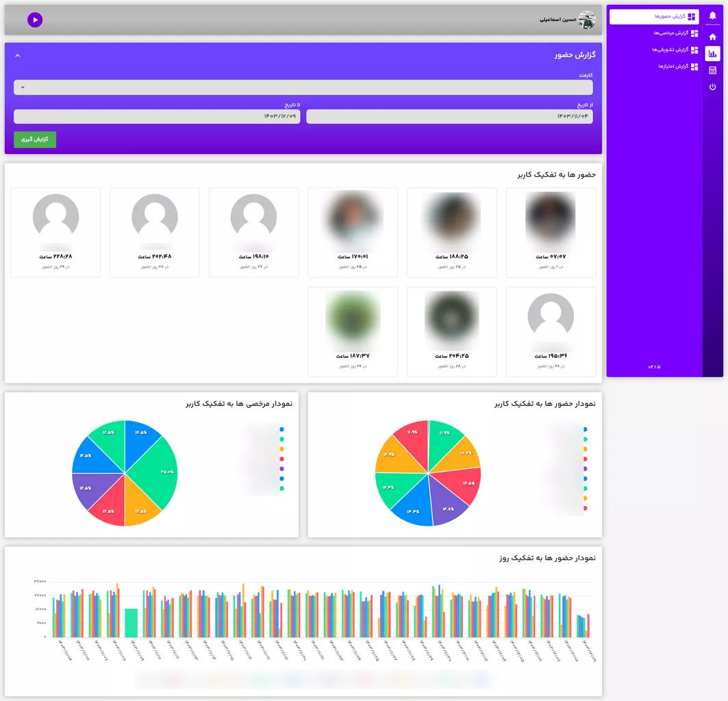Open the bar chart reports icon
This screenshot has width=728, height=701.
pos(712,53)
